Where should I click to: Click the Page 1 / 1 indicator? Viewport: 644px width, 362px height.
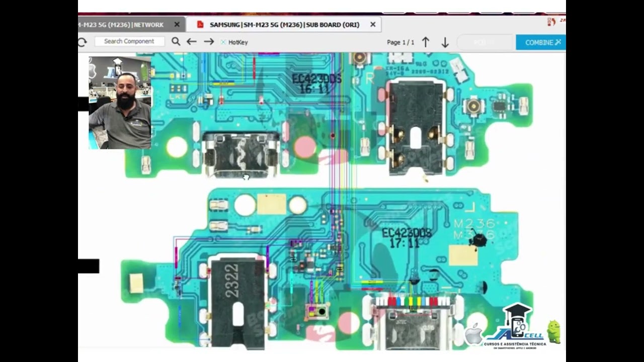[x=400, y=42]
